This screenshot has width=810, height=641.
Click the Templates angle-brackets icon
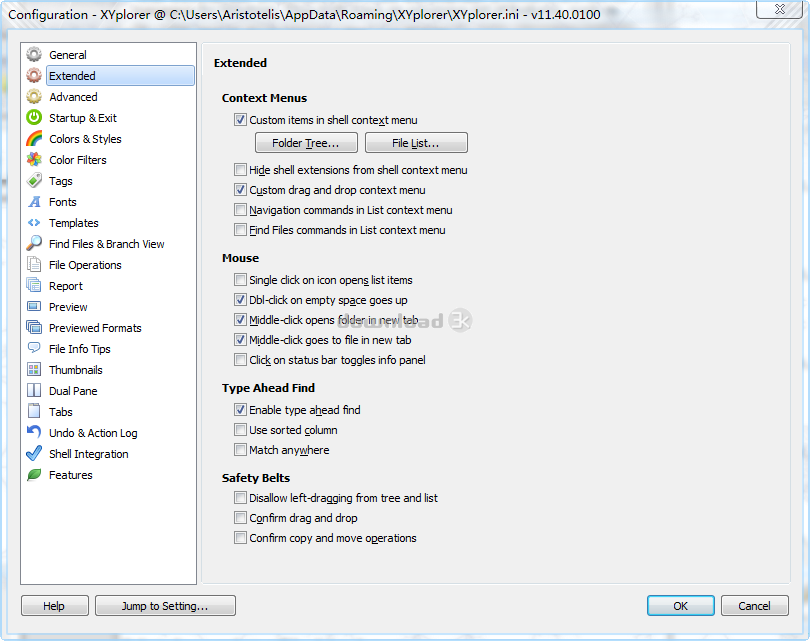tap(34, 223)
